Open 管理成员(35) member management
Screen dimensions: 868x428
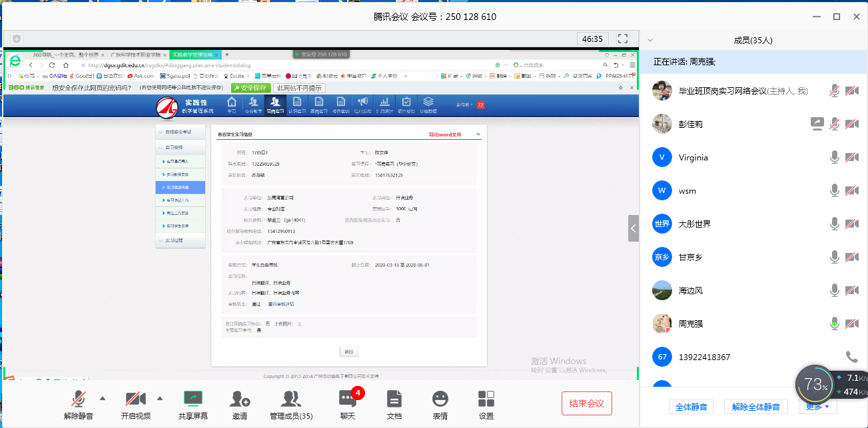[x=291, y=405]
